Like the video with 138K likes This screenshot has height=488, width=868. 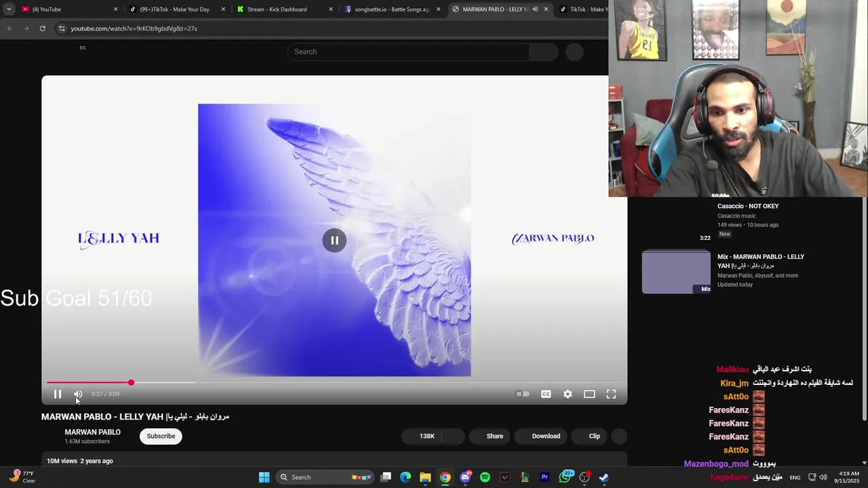[x=422, y=436]
